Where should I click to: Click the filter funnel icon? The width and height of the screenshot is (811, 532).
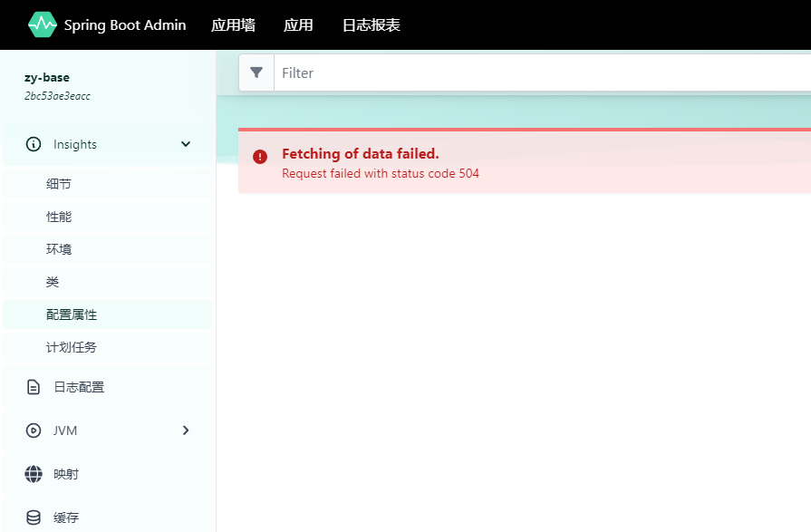tap(256, 72)
